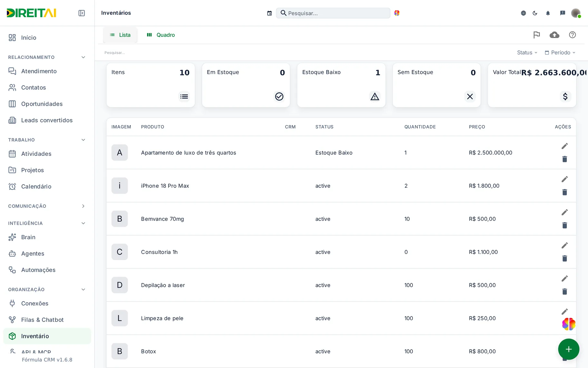
Task: Open Atendimento in the sidebar
Action: [x=47, y=71]
